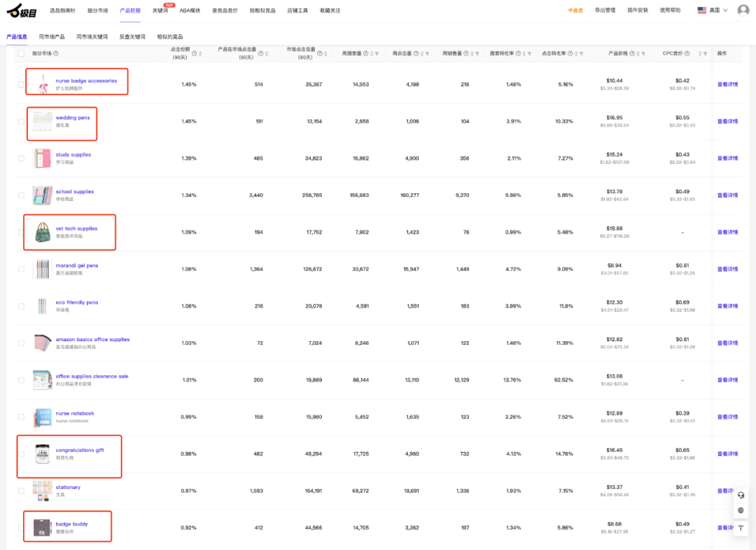Check the study supplies row checkbox
Screen dimensions: 756x550
[21, 158]
